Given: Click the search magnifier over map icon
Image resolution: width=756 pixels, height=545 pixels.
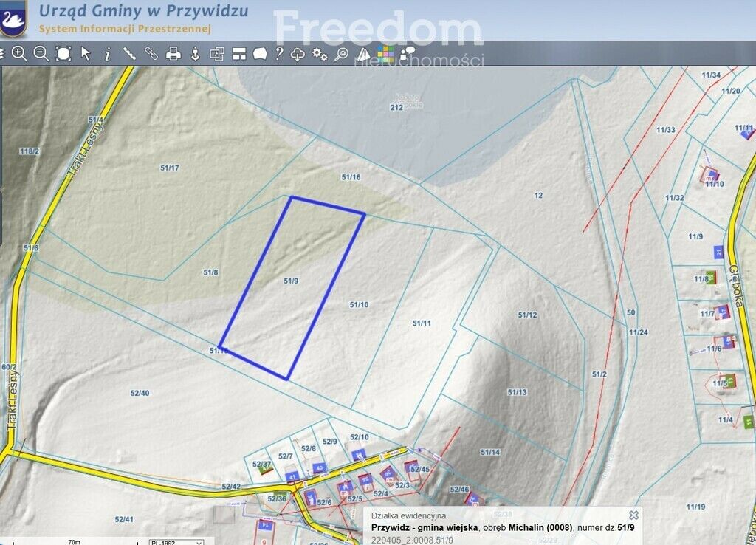Looking at the screenshot, I should click(x=341, y=53).
